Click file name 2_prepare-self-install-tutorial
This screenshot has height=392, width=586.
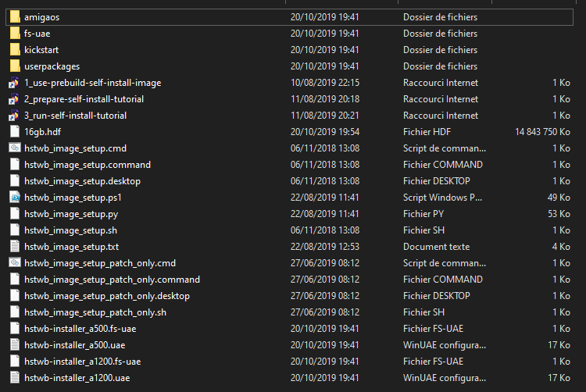pyautogui.click(x=84, y=99)
